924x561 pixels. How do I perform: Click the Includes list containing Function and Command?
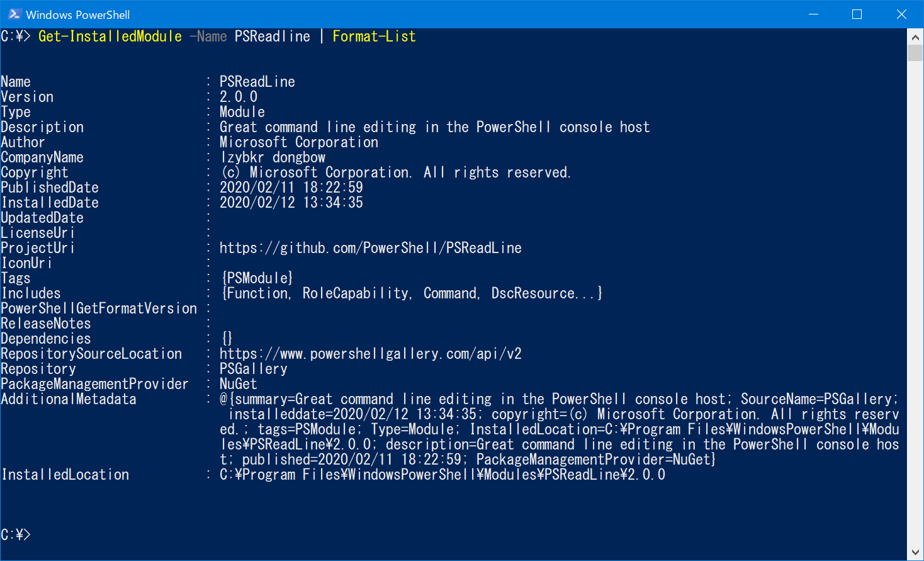click(x=410, y=293)
